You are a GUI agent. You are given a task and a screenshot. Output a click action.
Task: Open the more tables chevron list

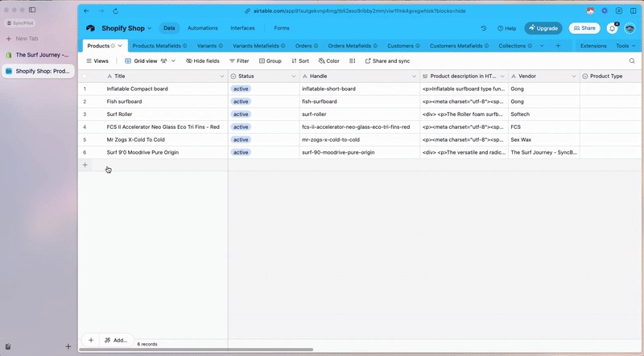(x=542, y=46)
